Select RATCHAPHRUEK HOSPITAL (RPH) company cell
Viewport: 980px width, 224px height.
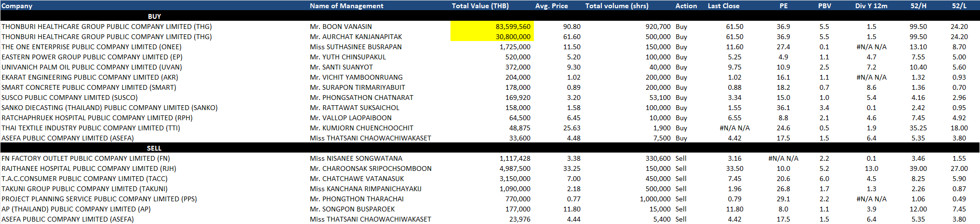pos(97,118)
